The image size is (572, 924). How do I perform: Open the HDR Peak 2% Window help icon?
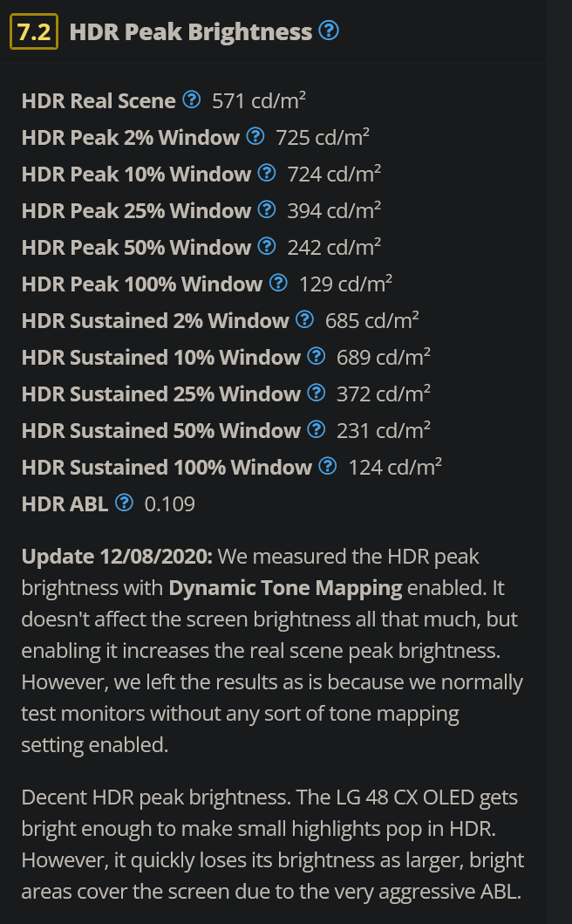coord(255,137)
